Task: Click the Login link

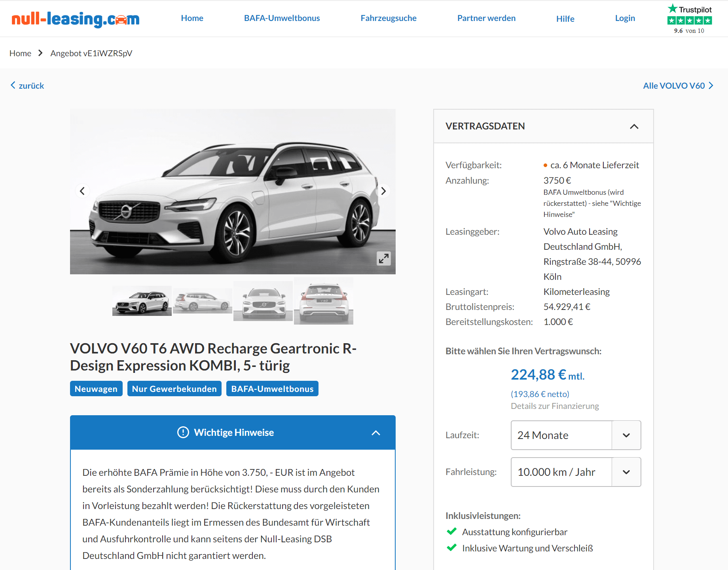Action: tap(625, 18)
